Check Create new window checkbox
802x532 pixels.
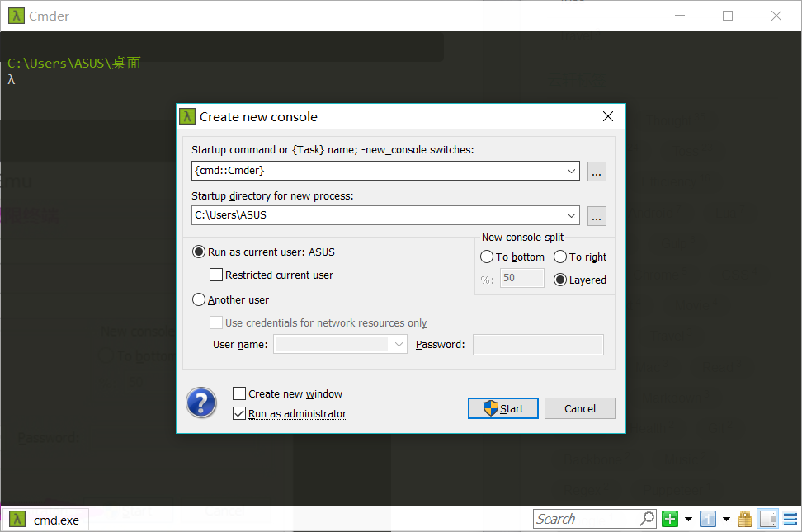tap(239, 393)
